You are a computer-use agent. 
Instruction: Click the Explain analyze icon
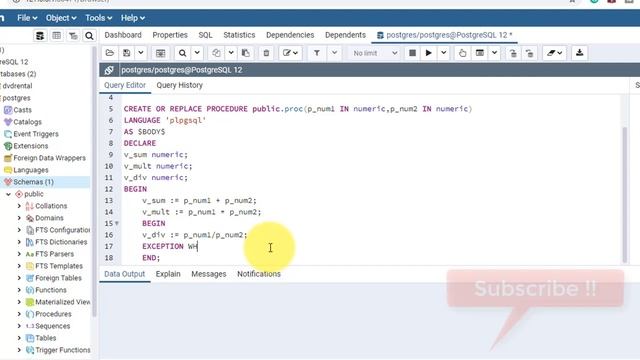[480, 53]
